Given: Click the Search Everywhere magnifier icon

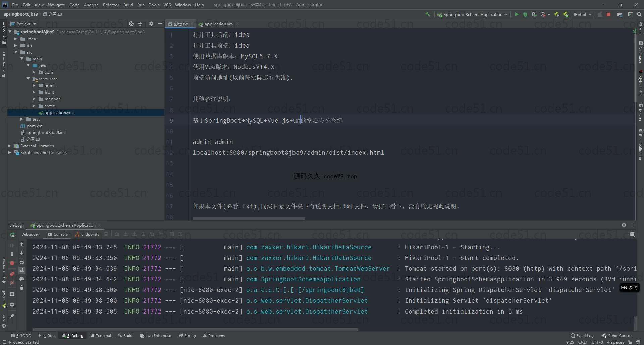Looking at the screenshot, I should (639, 14).
